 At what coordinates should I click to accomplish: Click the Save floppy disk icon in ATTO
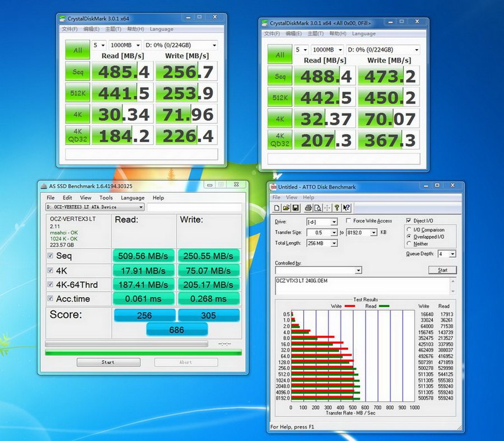click(295, 208)
